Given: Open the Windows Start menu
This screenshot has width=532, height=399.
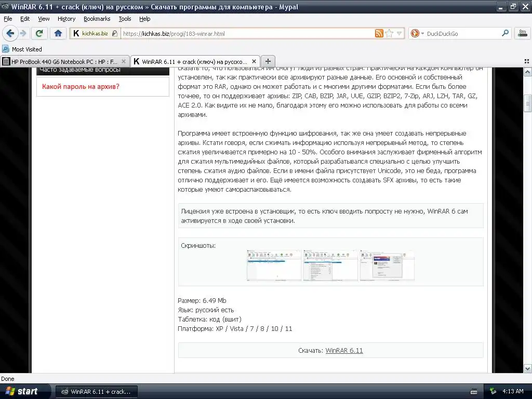Looking at the screenshot, I should tap(23, 391).
